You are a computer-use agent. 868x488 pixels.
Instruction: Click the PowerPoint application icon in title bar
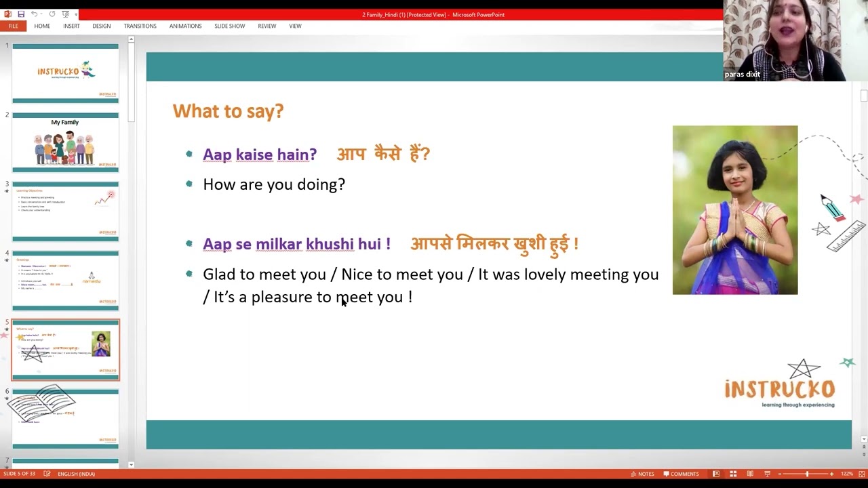click(8, 14)
